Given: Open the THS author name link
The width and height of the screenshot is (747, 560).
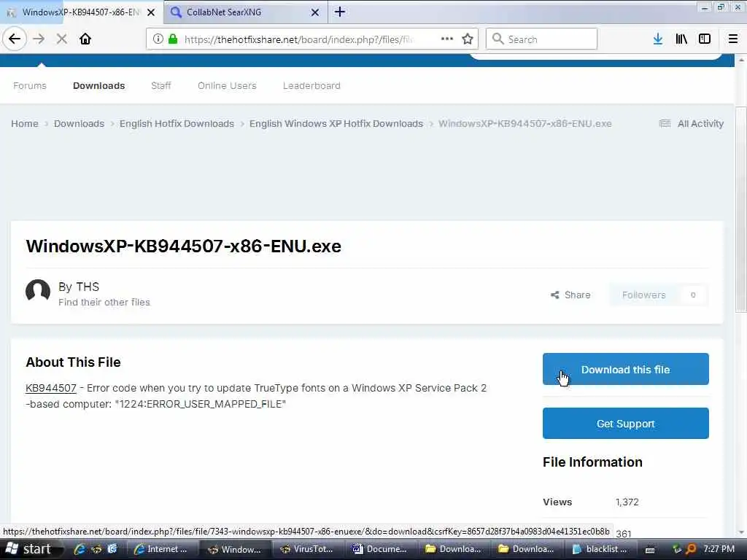Looking at the screenshot, I should click(88, 287).
